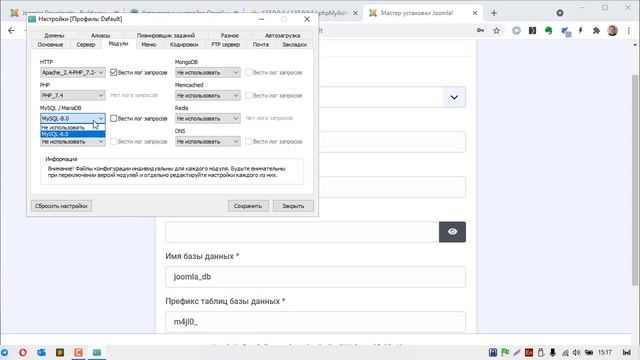Open the notification center icon
The image size is (640, 360).
click(627, 352)
